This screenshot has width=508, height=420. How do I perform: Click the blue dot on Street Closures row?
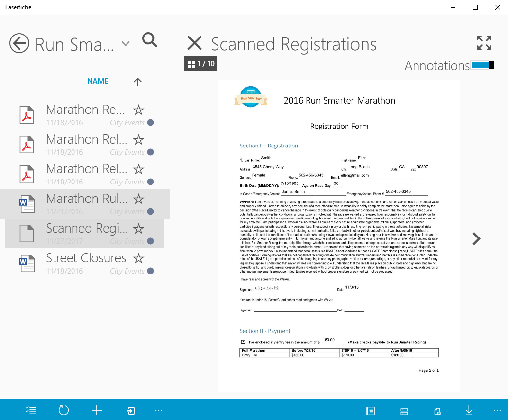151,271
